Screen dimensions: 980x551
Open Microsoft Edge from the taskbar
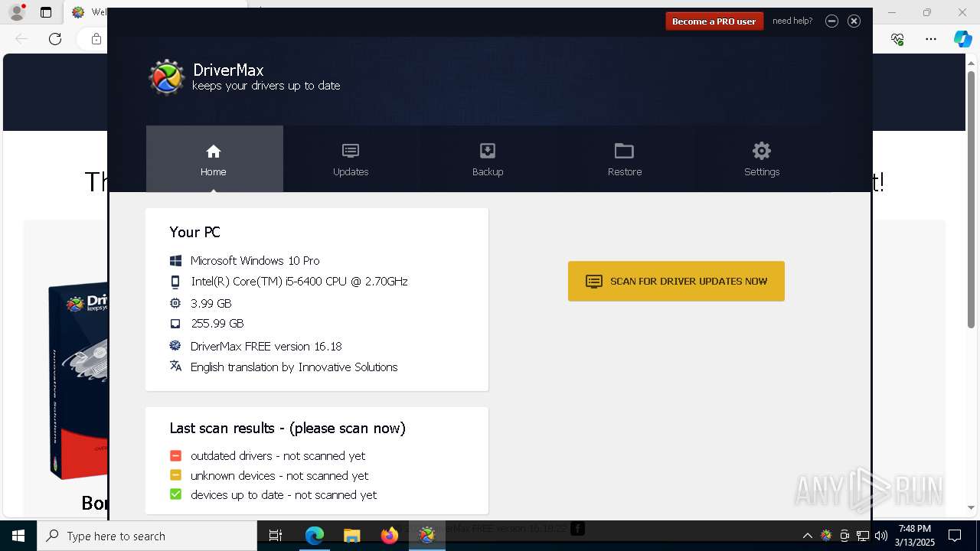315,536
